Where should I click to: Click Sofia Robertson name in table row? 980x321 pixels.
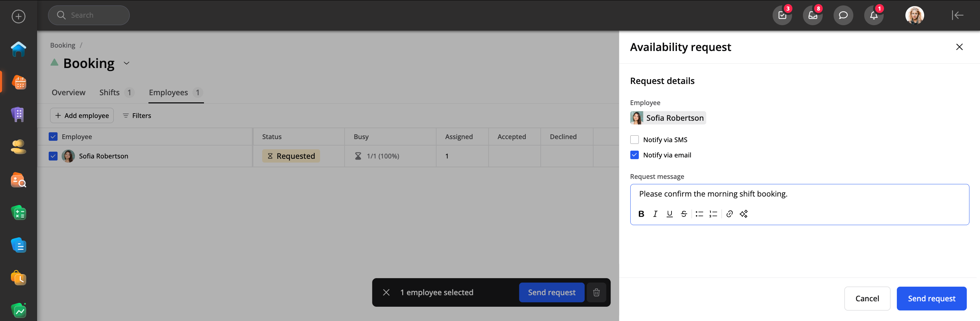(x=104, y=156)
